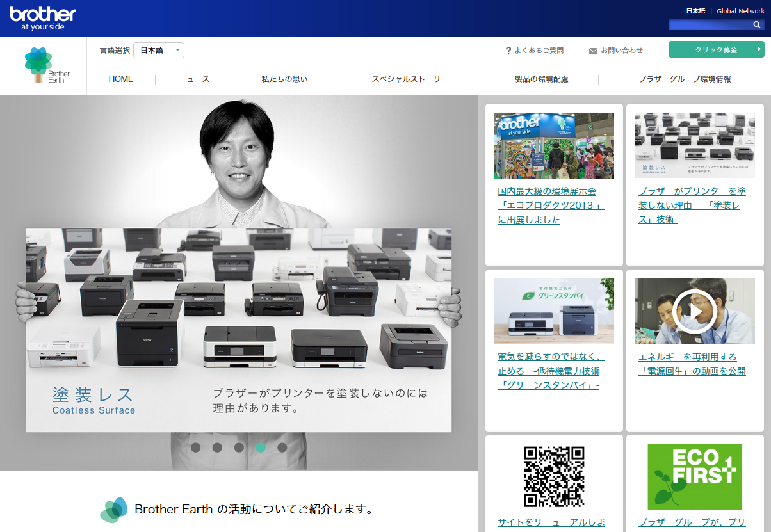Click the search magnifier icon
This screenshot has height=532, width=771.
[x=757, y=25]
